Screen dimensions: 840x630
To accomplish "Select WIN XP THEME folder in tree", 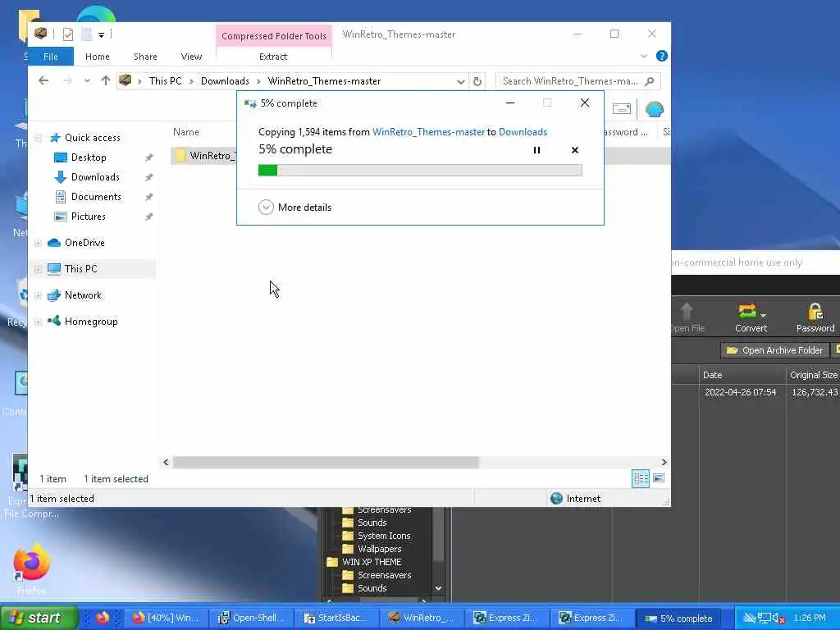I will coord(372,562).
